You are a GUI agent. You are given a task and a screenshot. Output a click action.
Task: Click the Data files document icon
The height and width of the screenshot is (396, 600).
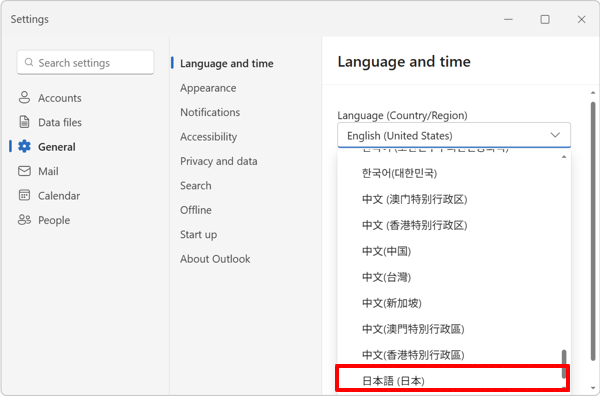[24, 122]
